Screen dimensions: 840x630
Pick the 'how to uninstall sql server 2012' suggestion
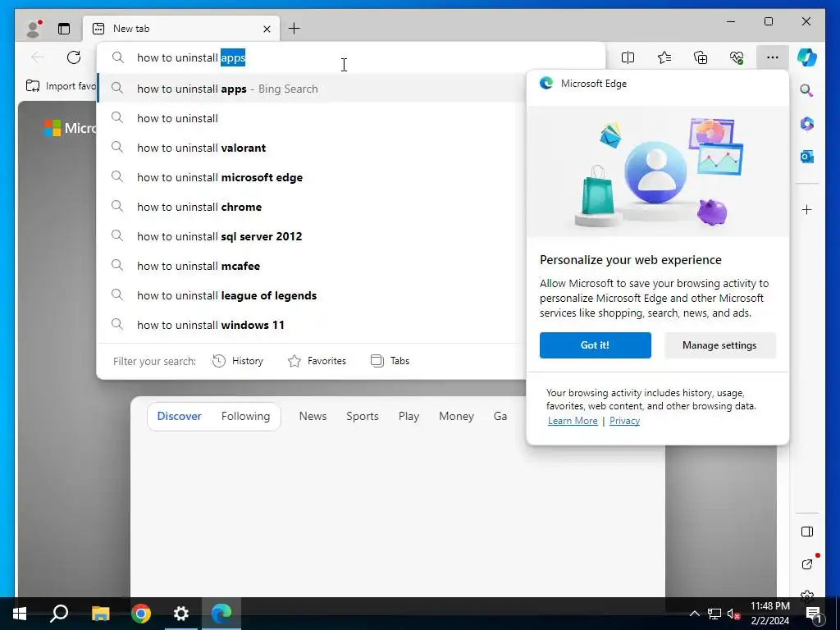click(x=311, y=236)
